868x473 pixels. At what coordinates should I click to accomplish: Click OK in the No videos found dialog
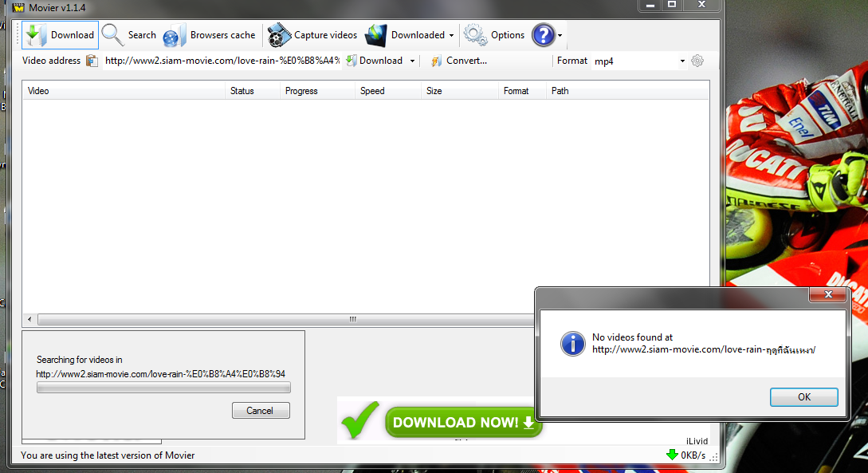[x=803, y=397]
